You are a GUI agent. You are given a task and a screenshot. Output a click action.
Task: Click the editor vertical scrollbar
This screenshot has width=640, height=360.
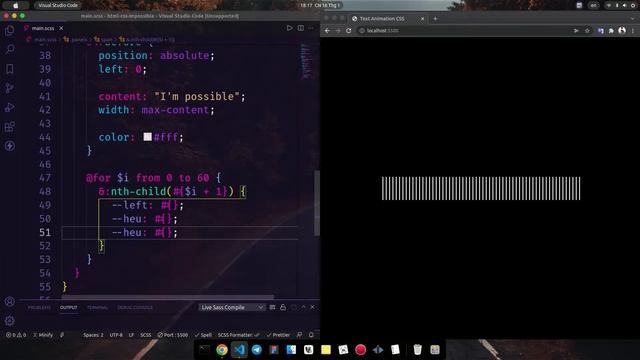pos(317,203)
